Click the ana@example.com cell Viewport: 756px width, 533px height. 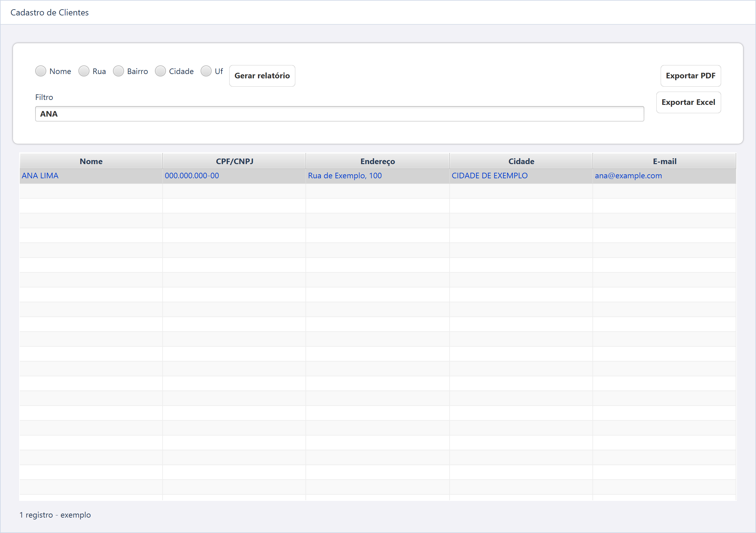tap(664, 176)
